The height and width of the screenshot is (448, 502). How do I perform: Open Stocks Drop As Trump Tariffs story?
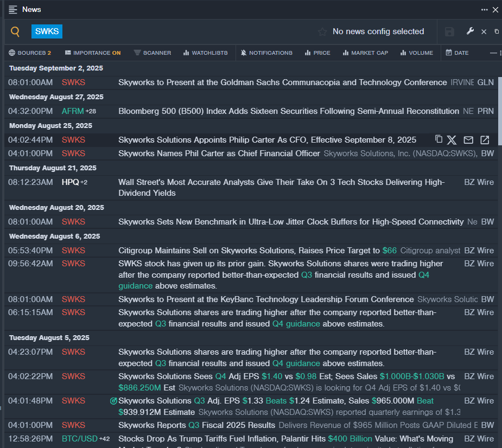pos(285,439)
